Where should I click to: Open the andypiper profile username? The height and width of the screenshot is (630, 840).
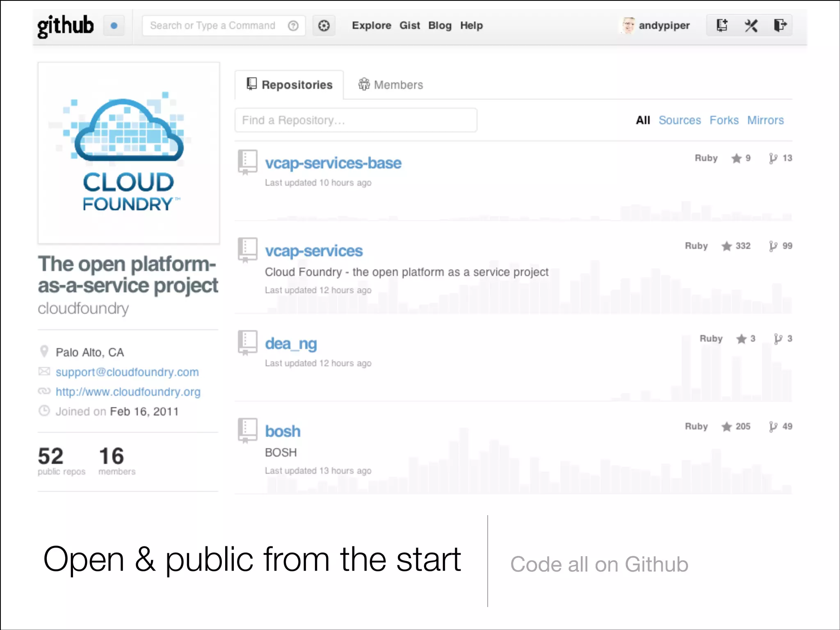(664, 25)
